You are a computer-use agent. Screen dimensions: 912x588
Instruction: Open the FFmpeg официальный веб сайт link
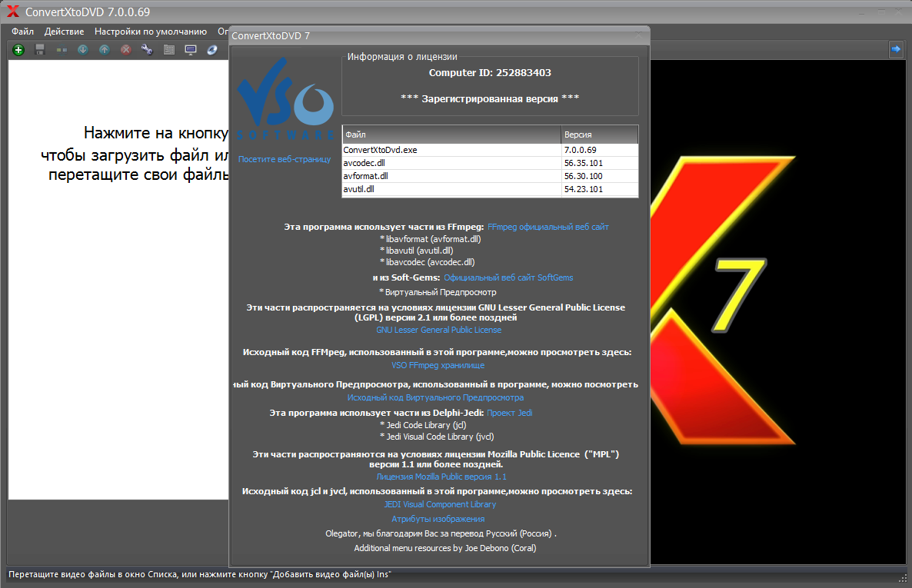pyautogui.click(x=548, y=227)
